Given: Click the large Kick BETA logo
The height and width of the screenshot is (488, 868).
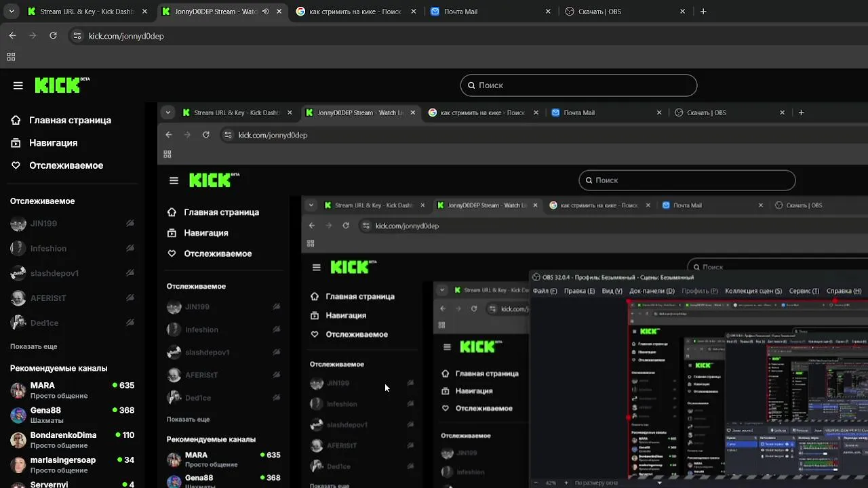Looking at the screenshot, I should [62, 85].
